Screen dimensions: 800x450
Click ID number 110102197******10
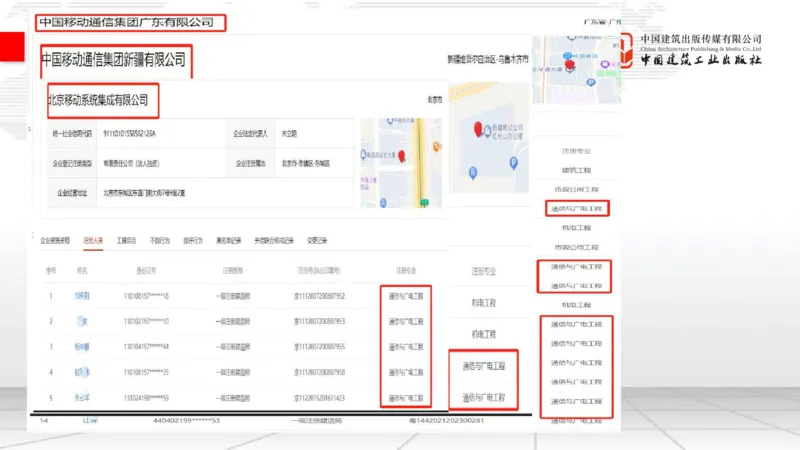pos(146,321)
